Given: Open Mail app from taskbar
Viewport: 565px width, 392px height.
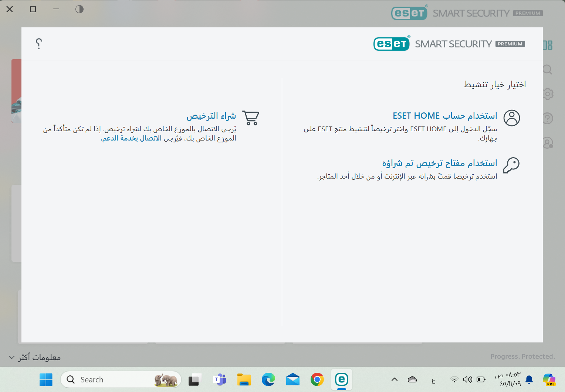Looking at the screenshot, I should click(x=293, y=380).
